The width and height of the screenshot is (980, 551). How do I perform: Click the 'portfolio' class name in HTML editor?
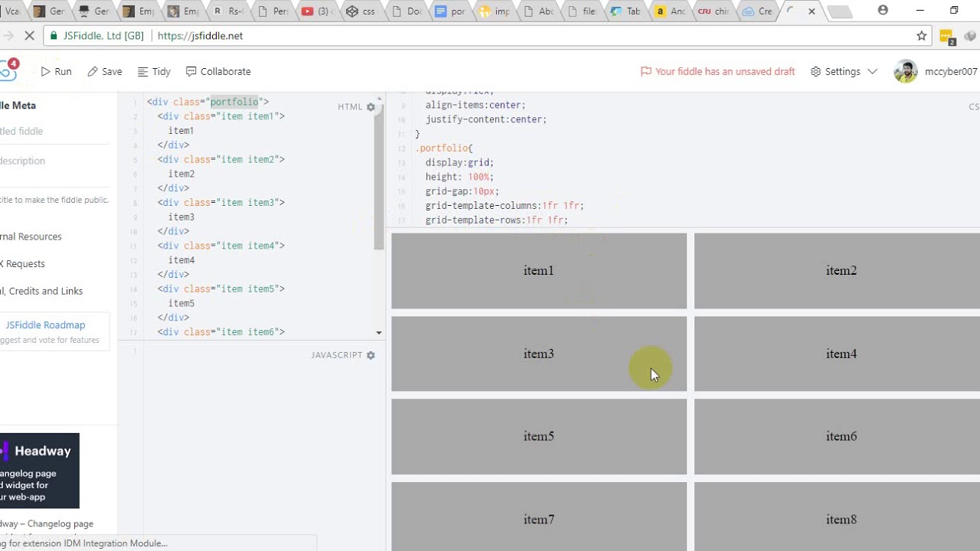coord(234,102)
